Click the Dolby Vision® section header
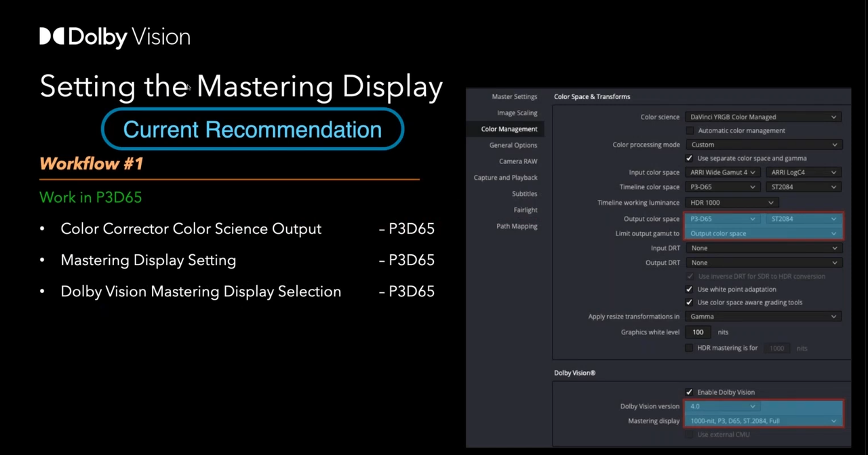Viewport: 868px width, 455px height. pos(574,373)
